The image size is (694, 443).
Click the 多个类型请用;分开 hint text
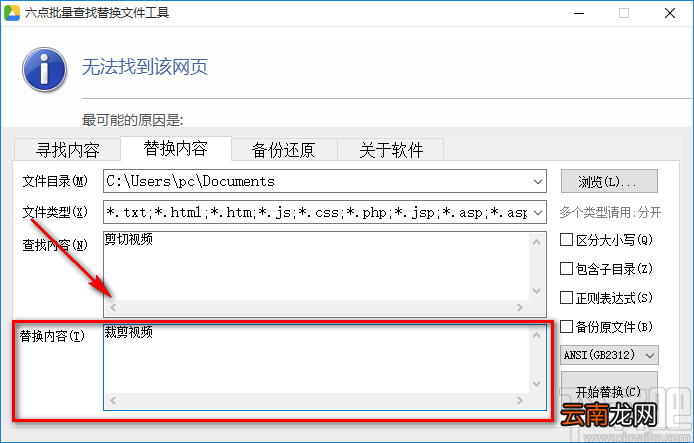click(610, 212)
